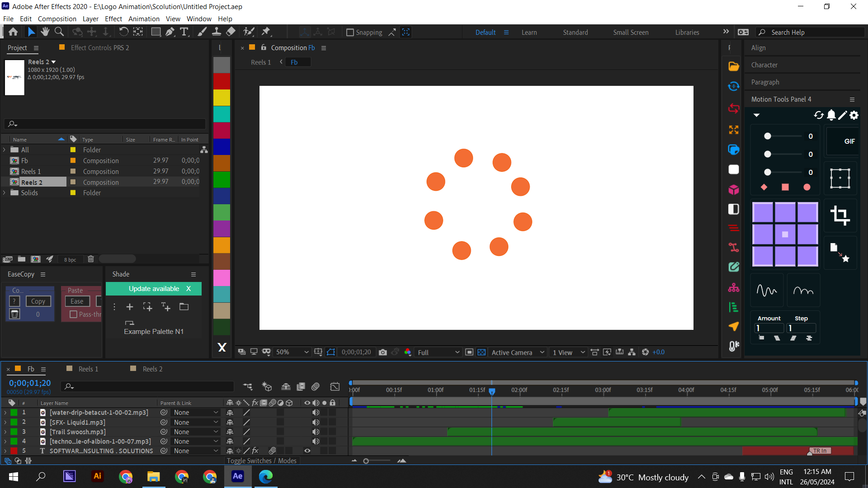
Task: Click the Copy button in EaseCopy panel
Action: tap(38, 301)
